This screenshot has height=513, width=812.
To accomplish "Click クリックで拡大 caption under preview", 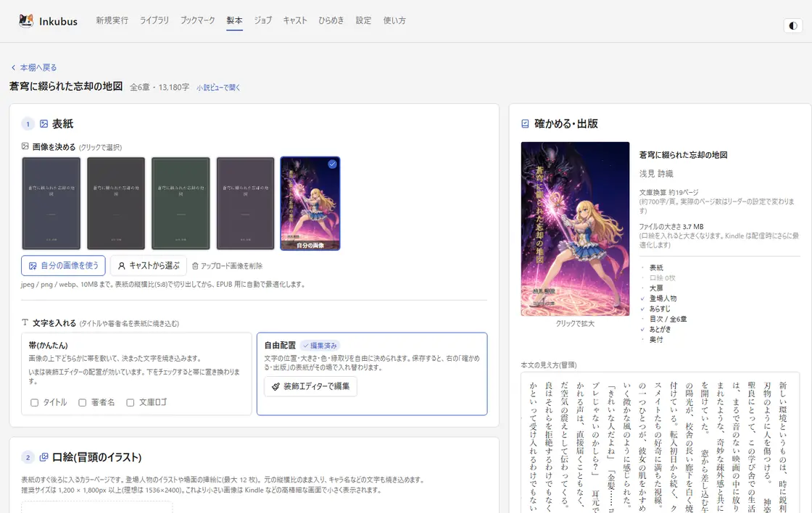I will [575, 324].
